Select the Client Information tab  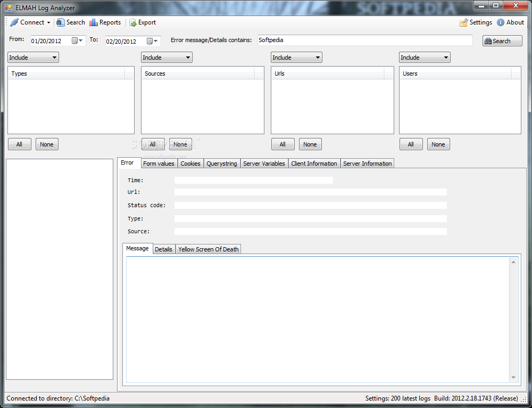click(314, 164)
